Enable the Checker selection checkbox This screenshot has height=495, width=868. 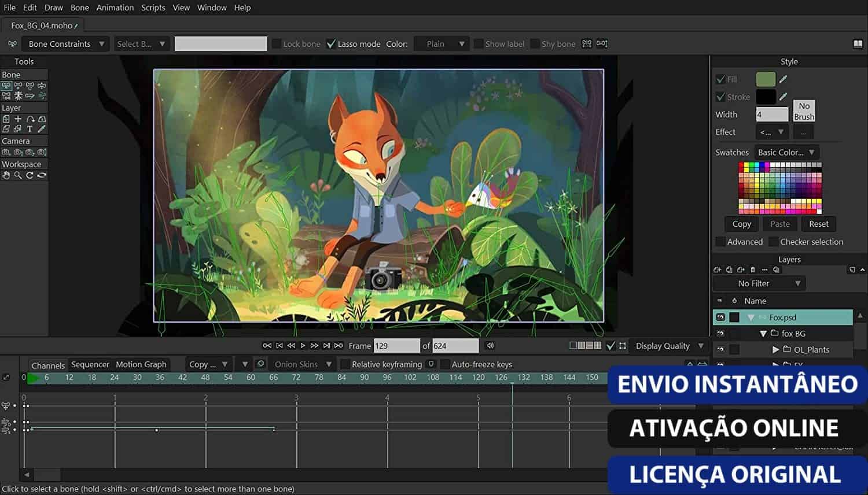773,242
